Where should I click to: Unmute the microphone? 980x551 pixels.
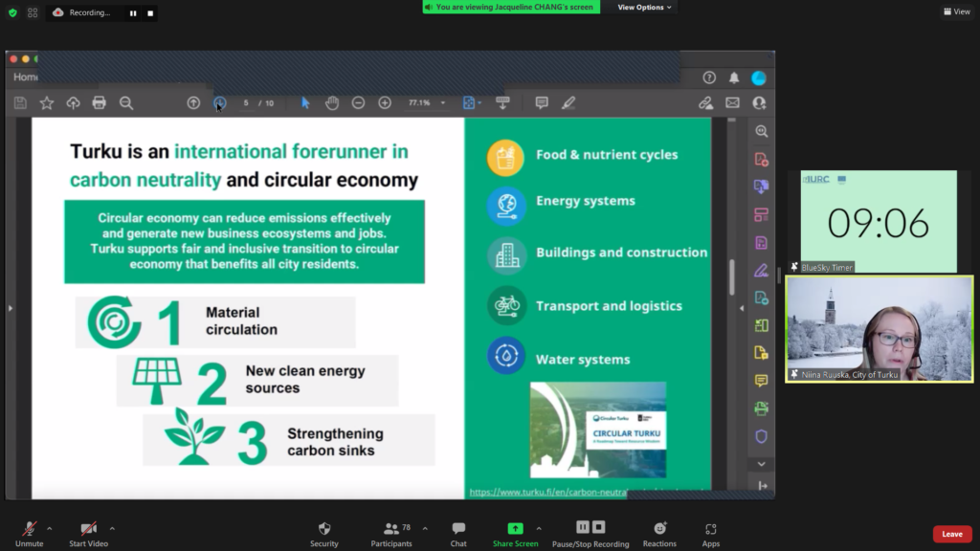[x=29, y=533]
